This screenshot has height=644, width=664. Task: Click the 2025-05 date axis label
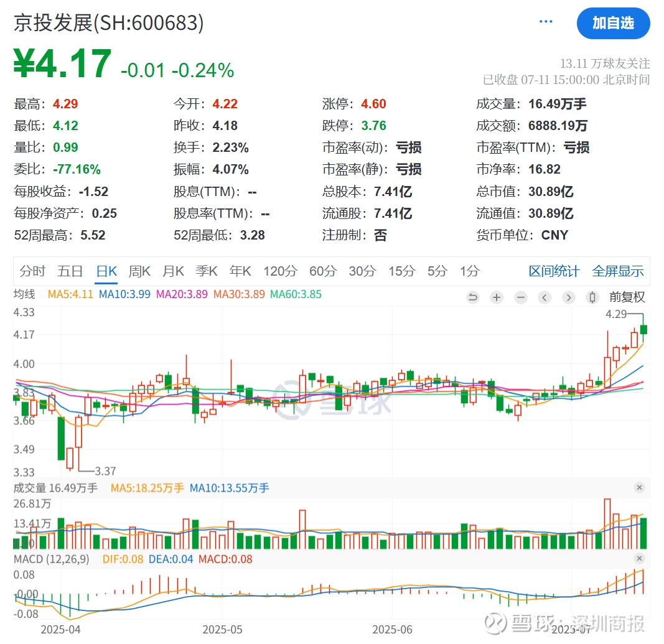click(222, 630)
